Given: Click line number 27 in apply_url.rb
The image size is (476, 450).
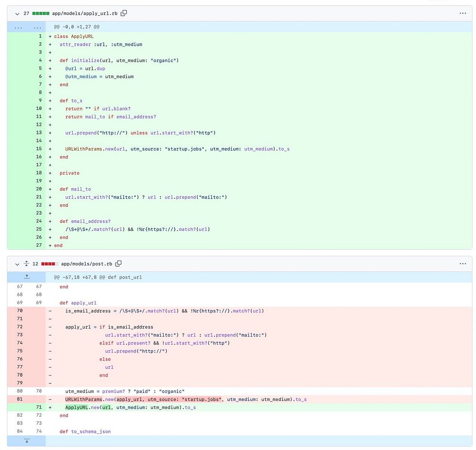Looking at the screenshot, I should (x=39, y=245).
